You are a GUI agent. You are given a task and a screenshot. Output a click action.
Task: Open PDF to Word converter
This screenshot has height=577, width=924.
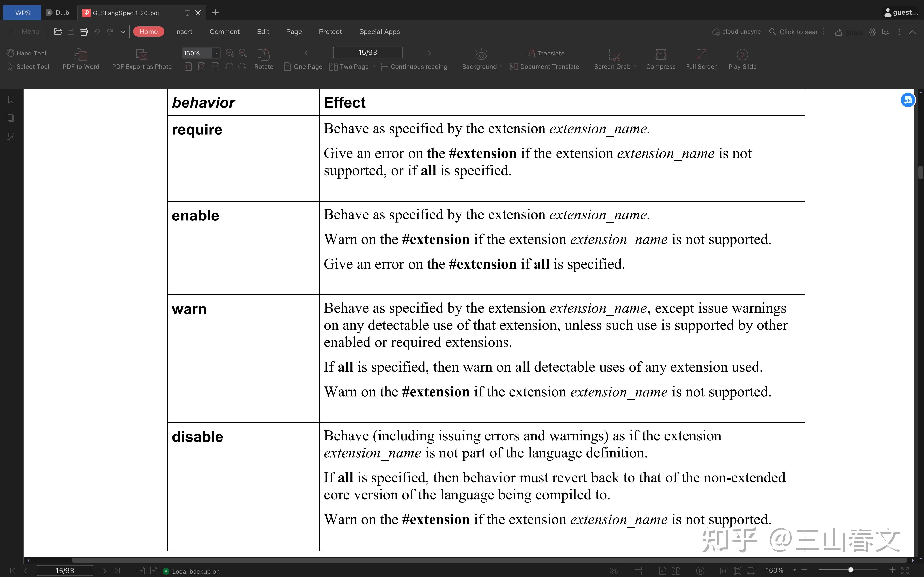[x=80, y=59]
